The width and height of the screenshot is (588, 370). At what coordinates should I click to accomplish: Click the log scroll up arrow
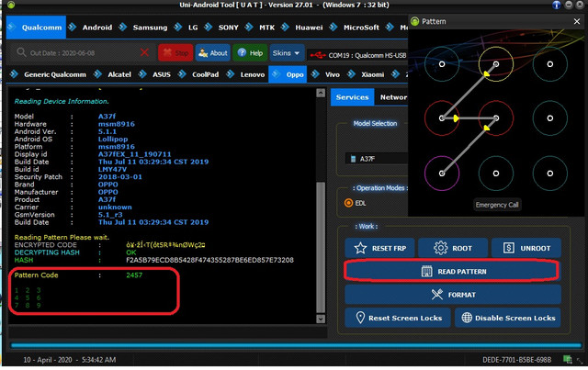point(321,93)
